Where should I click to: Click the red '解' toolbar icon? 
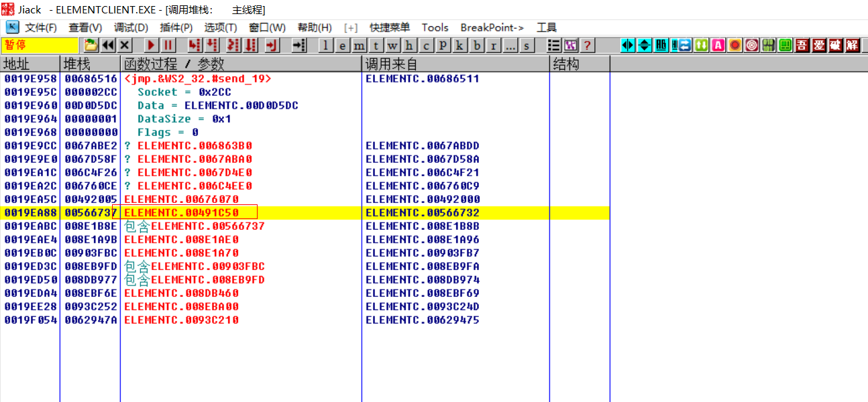click(852, 45)
